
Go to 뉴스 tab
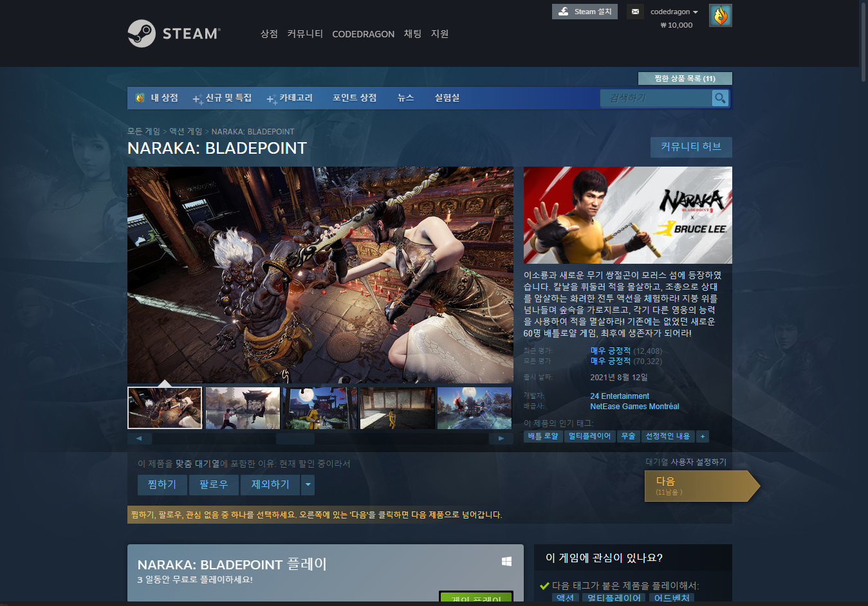pyautogui.click(x=405, y=98)
